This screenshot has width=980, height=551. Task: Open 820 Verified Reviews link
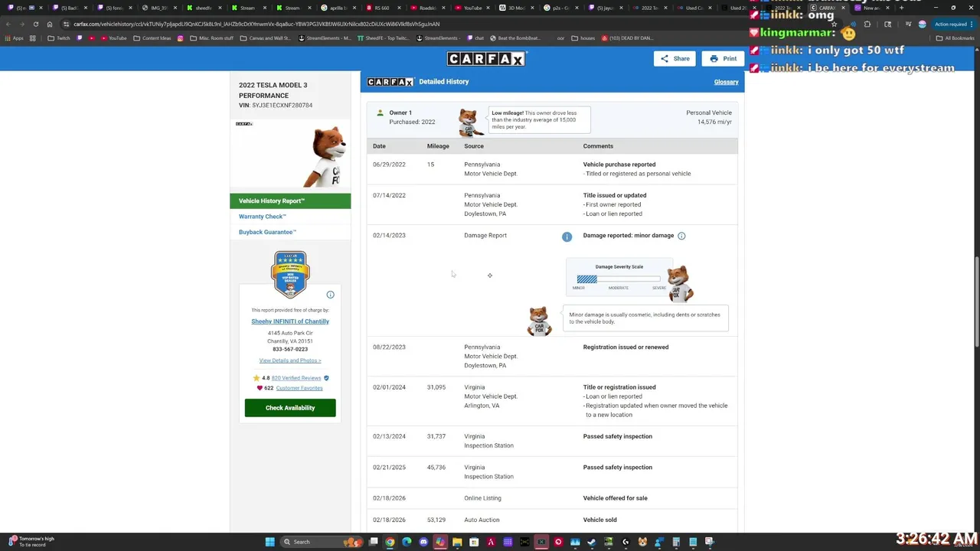[296, 378]
